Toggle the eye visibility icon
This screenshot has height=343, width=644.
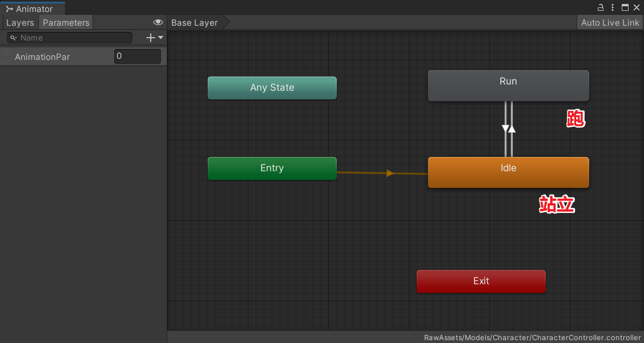158,22
